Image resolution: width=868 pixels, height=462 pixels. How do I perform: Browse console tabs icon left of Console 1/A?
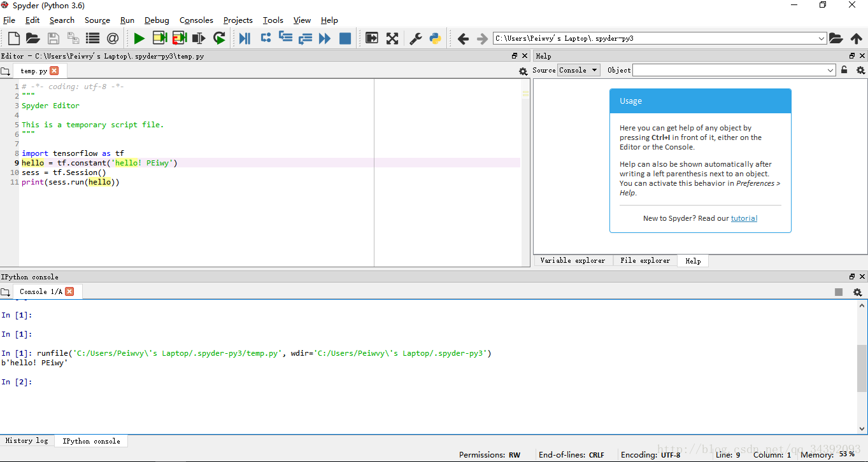click(5, 292)
